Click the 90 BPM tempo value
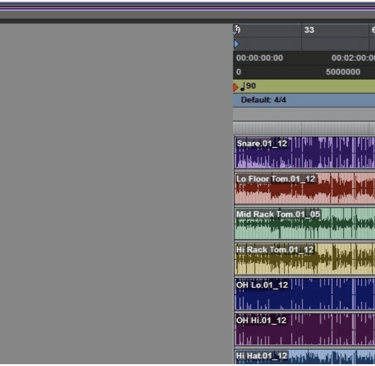The height and width of the screenshot is (366, 375). [251, 86]
